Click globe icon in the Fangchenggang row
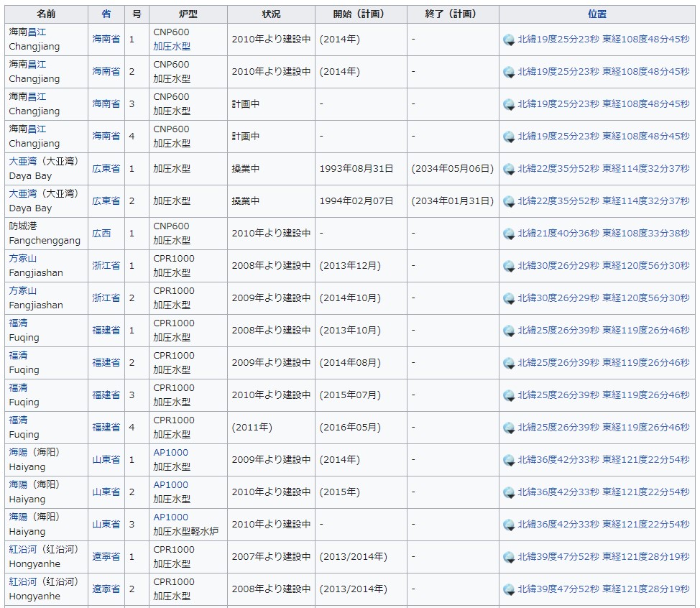Viewport: 700px width, 608px height. click(509, 234)
